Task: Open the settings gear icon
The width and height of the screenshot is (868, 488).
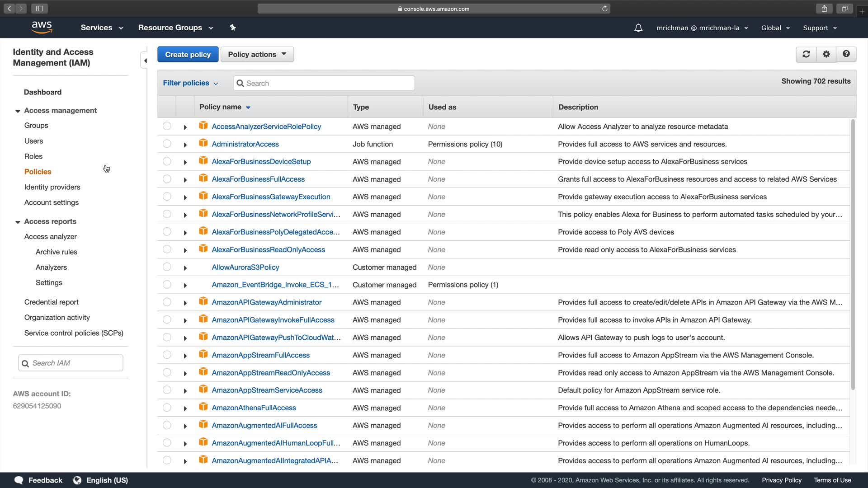Action: click(x=826, y=54)
